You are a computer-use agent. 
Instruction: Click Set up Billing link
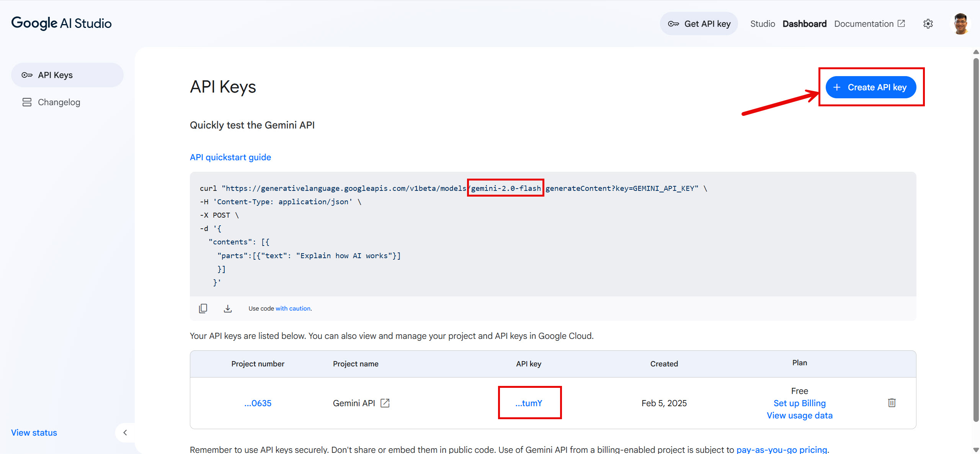pos(800,403)
